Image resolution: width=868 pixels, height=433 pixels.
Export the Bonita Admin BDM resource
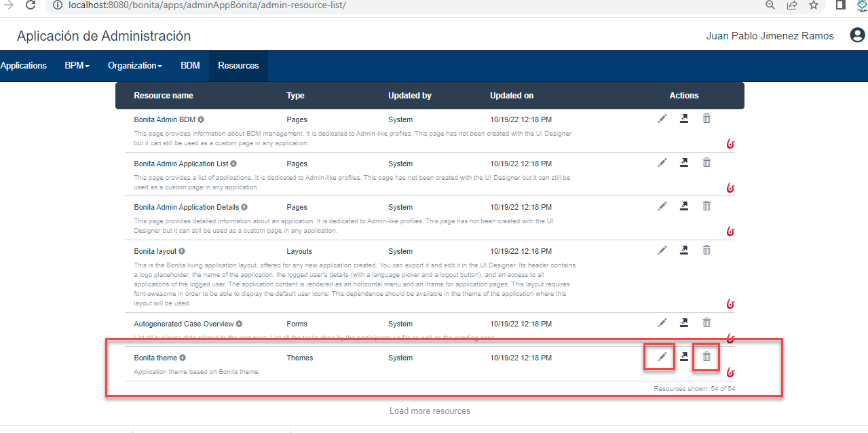(684, 119)
